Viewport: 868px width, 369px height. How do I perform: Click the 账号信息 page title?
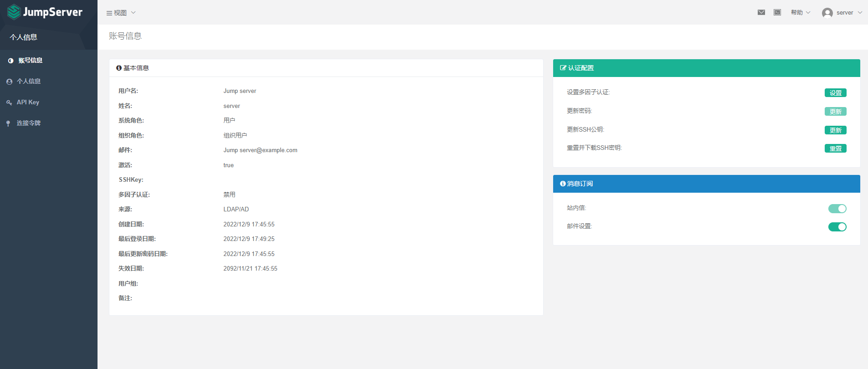[125, 36]
